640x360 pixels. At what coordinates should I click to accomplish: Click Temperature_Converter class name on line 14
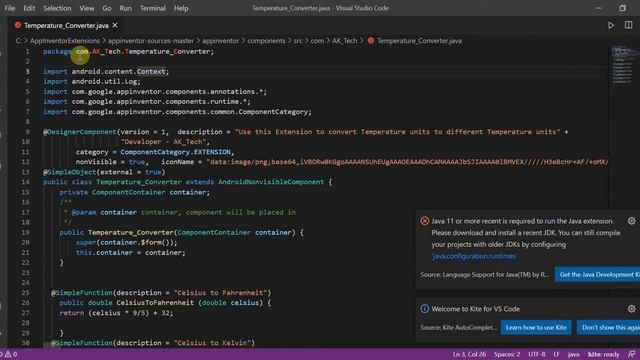139,182
